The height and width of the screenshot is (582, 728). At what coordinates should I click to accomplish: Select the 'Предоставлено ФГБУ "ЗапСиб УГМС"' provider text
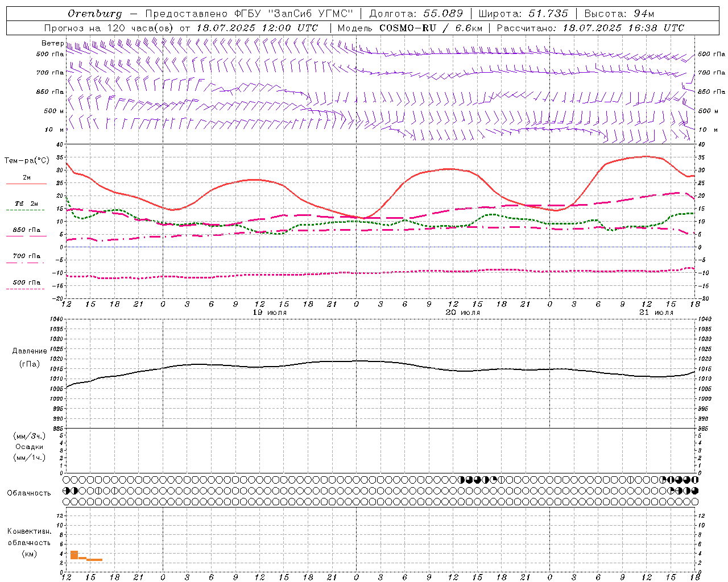(249, 14)
